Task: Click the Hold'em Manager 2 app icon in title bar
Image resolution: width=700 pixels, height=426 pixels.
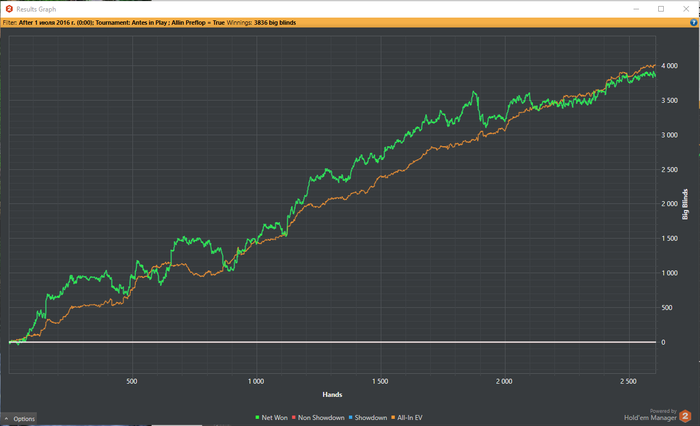Action: 9,9
